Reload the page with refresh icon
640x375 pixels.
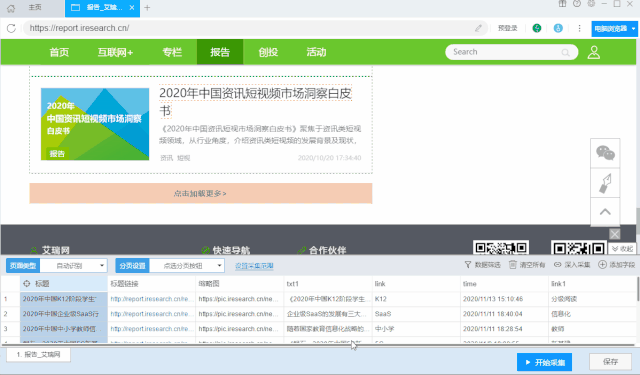(x=11, y=28)
